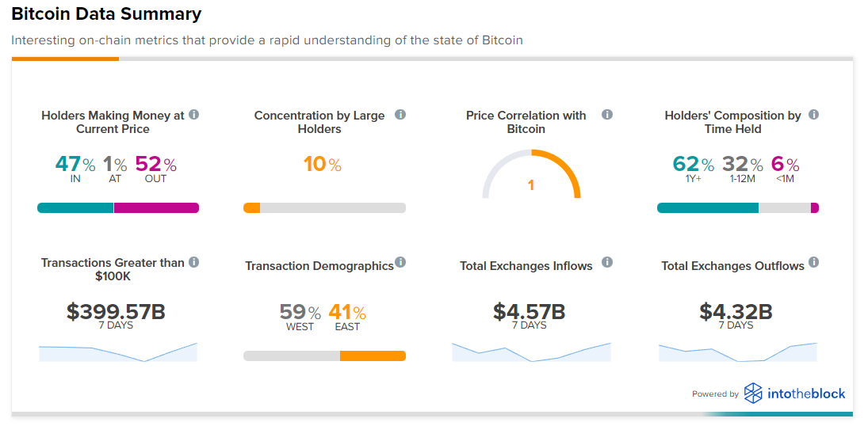Click the $399.57B transactions sparkline chart
Screen dimensions: 868x445
[118, 353]
